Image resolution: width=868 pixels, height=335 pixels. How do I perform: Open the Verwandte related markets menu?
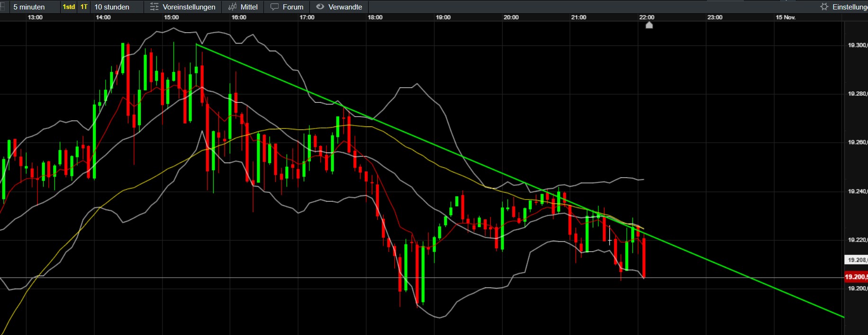click(345, 7)
